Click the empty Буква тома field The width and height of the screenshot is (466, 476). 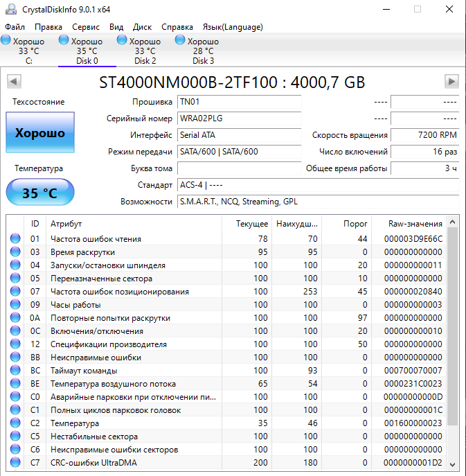[x=239, y=168]
